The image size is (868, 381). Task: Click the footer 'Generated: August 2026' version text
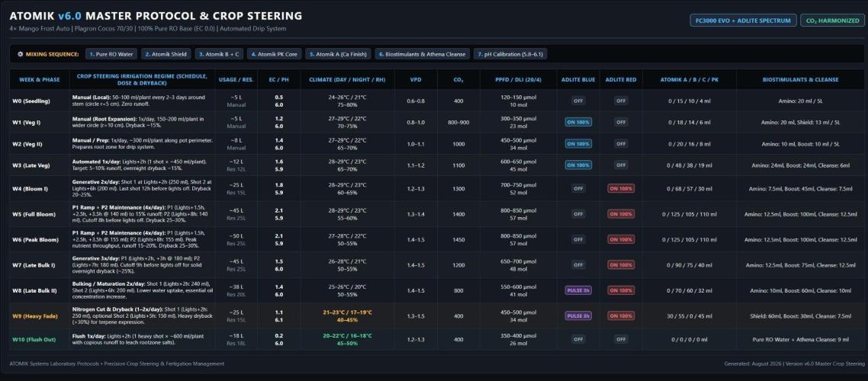[794, 363]
